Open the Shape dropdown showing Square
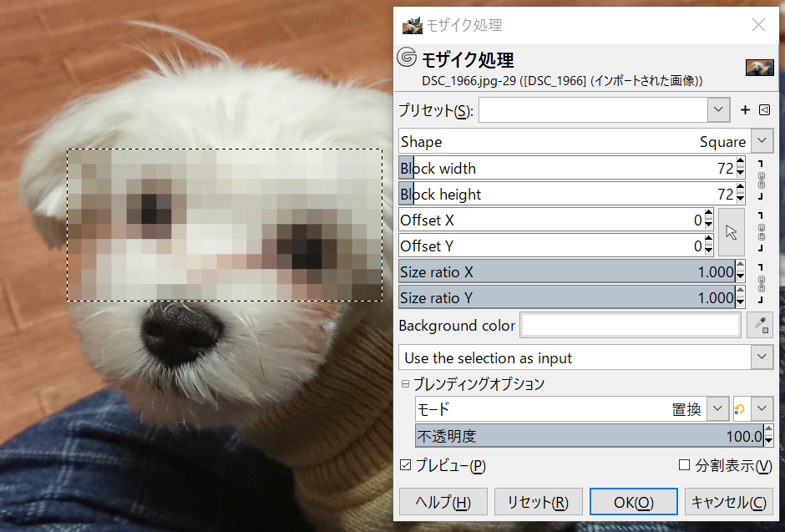Screen dimensions: 785x532 point(762,141)
